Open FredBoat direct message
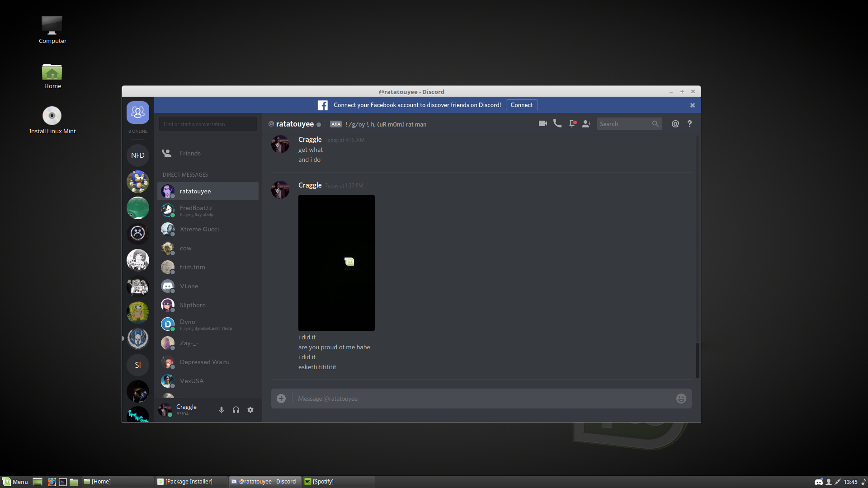Viewport: 868px width, 488px height. [196, 210]
